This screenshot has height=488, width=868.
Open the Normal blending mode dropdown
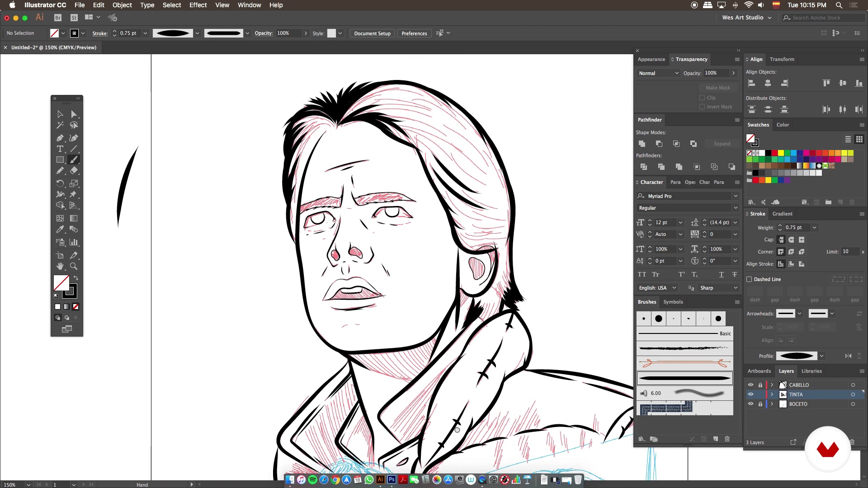click(x=658, y=73)
